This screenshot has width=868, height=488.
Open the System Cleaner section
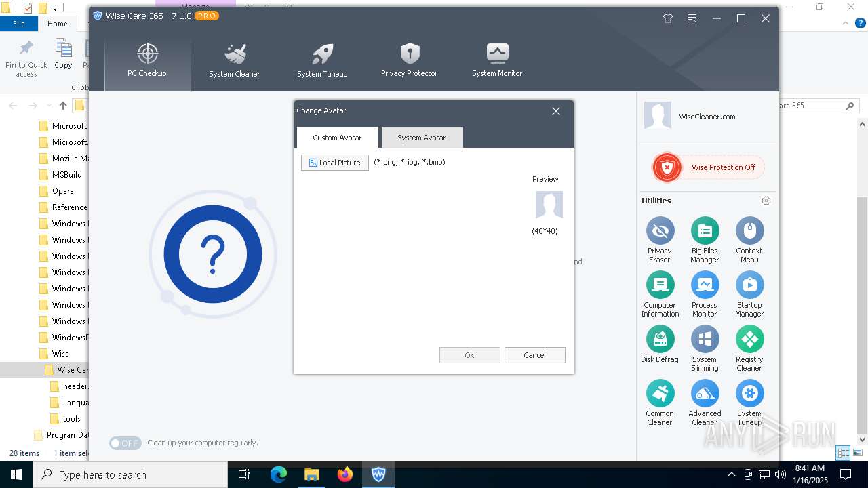234,62
